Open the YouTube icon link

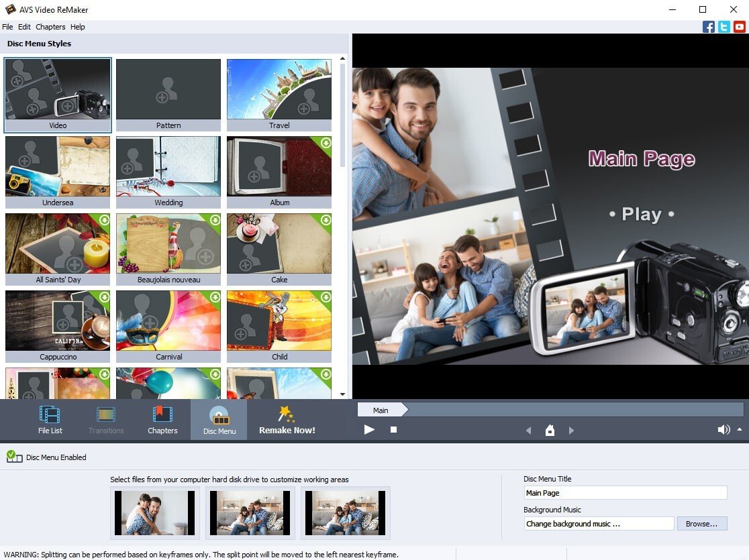pos(739,27)
